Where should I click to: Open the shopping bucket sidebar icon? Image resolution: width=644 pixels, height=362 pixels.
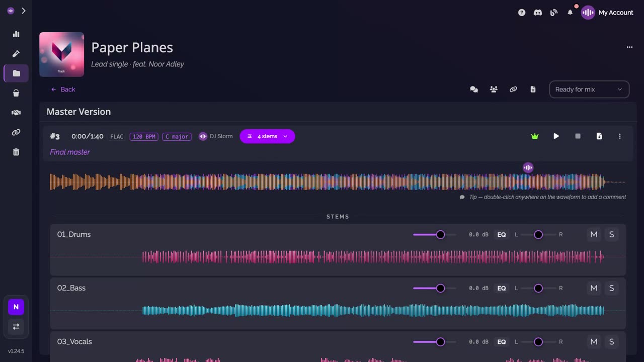tap(16, 93)
